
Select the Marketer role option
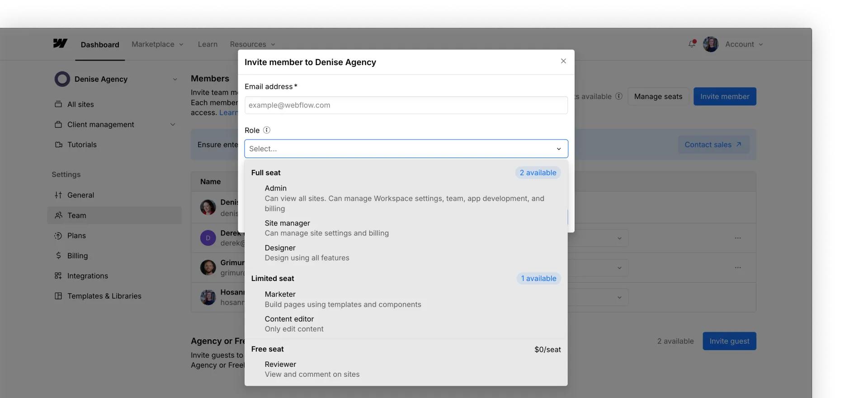(406, 299)
